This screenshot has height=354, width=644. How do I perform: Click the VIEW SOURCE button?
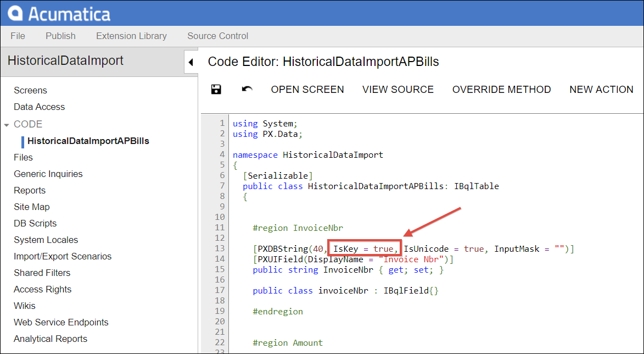(x=398, y=89)
